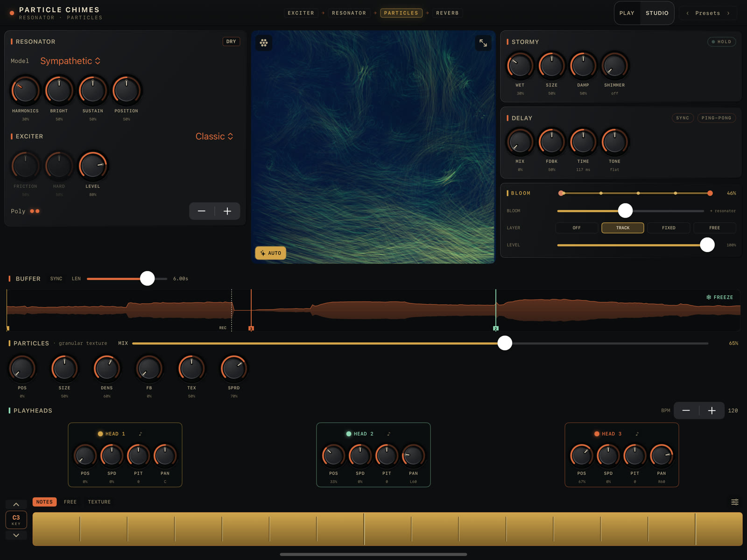Go to the PARTICLES section tab

click(x=401, y=13)
